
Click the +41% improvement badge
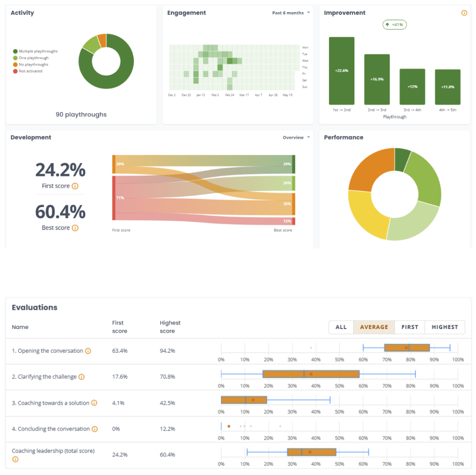tap(394, 25)
